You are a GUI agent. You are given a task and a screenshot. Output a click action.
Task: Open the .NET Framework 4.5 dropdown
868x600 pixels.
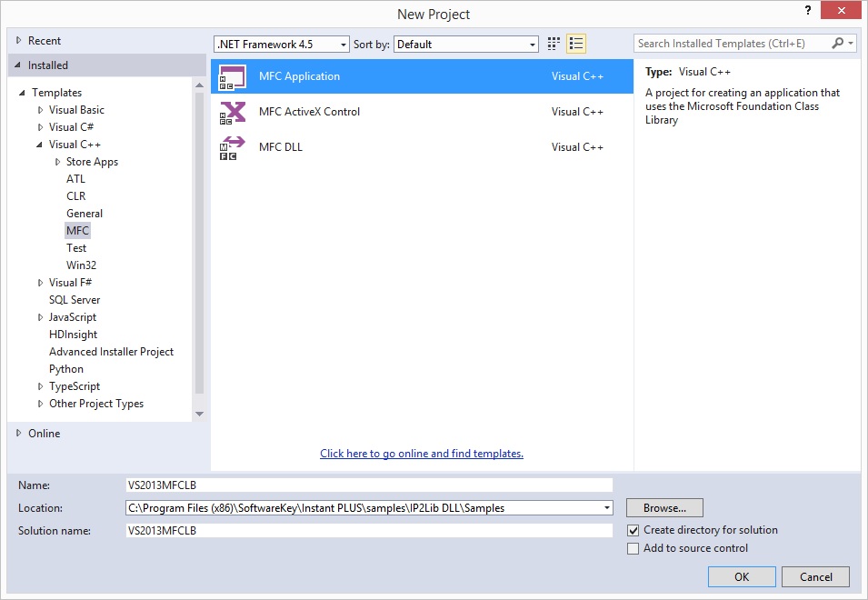pos(282,45)
